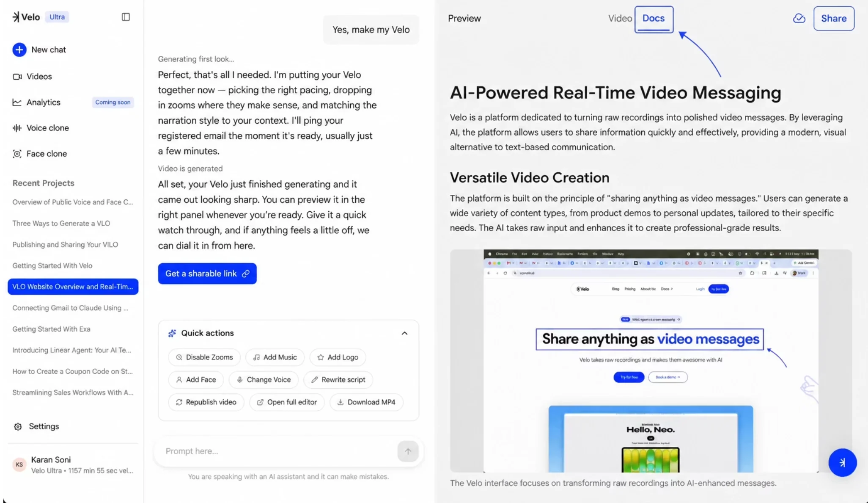Screen dimensions: 868x503
Task: Select 'VLO Website Overview and Real-Tim...' project
Action: [73, 287]
